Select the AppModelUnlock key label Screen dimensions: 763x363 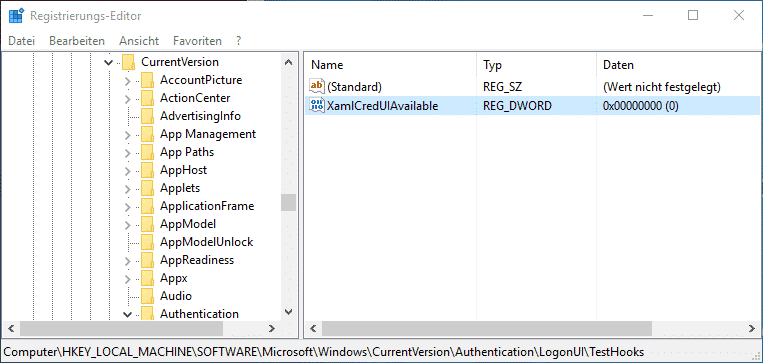coord(206,242)
